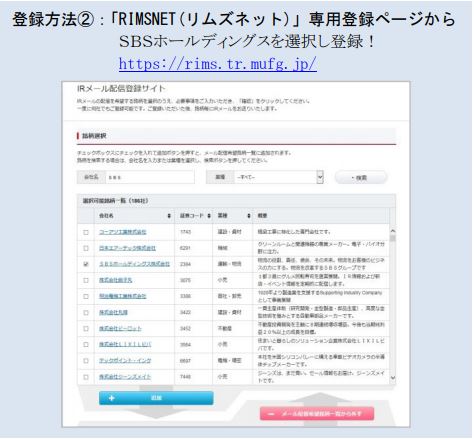Sort by 証券コード column arrows
This screenshot has width=474, height=439.
209,216
